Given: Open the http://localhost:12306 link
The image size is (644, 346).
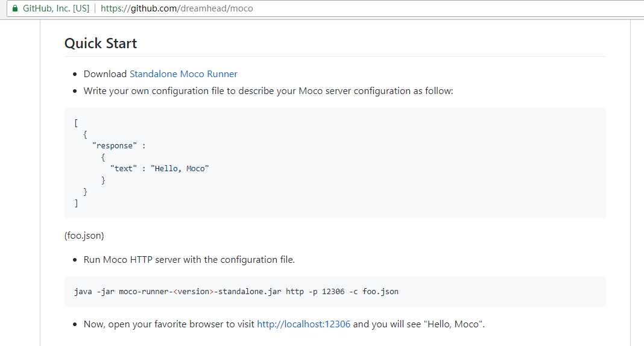Looking at the screenshot, I should pos(303,324).
